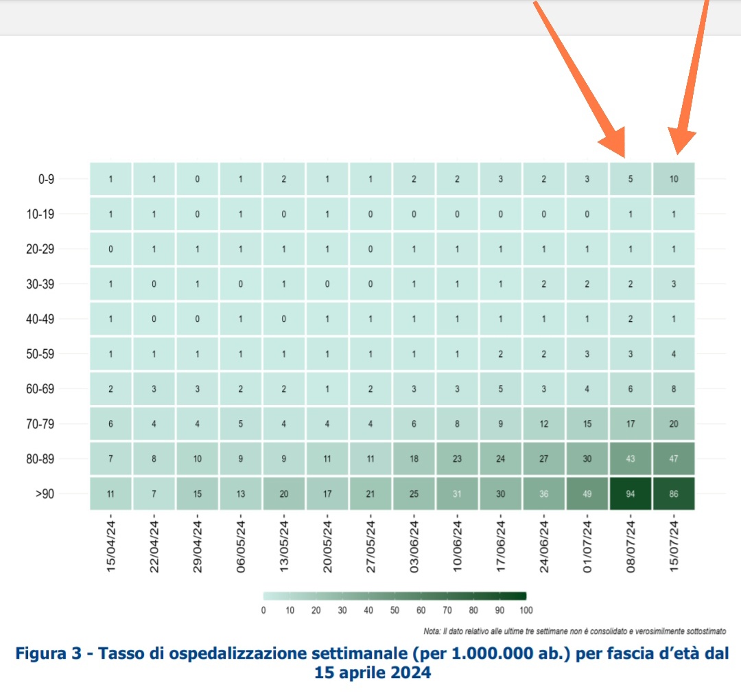Select the 06/05/24 date axis label

(241, 547)
